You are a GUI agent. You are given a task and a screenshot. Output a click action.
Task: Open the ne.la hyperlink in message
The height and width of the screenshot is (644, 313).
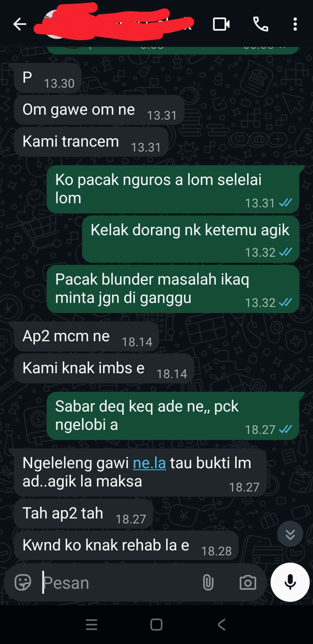pyautogui.click(x=149, y=463)
